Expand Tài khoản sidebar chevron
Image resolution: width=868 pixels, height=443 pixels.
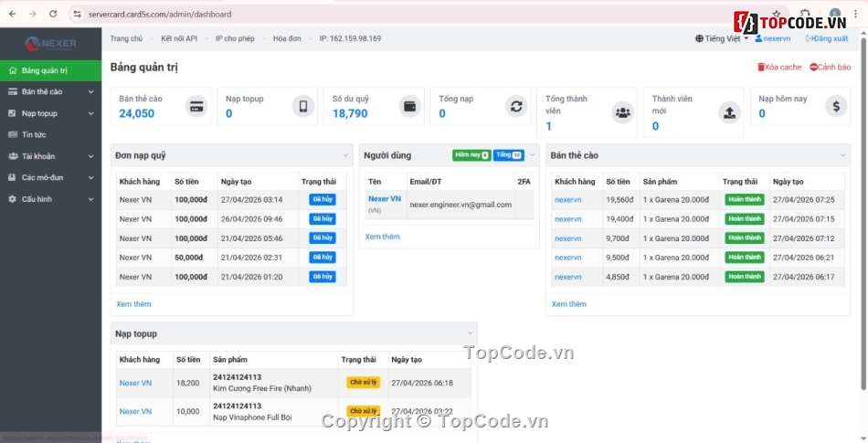tap(90, 156)
